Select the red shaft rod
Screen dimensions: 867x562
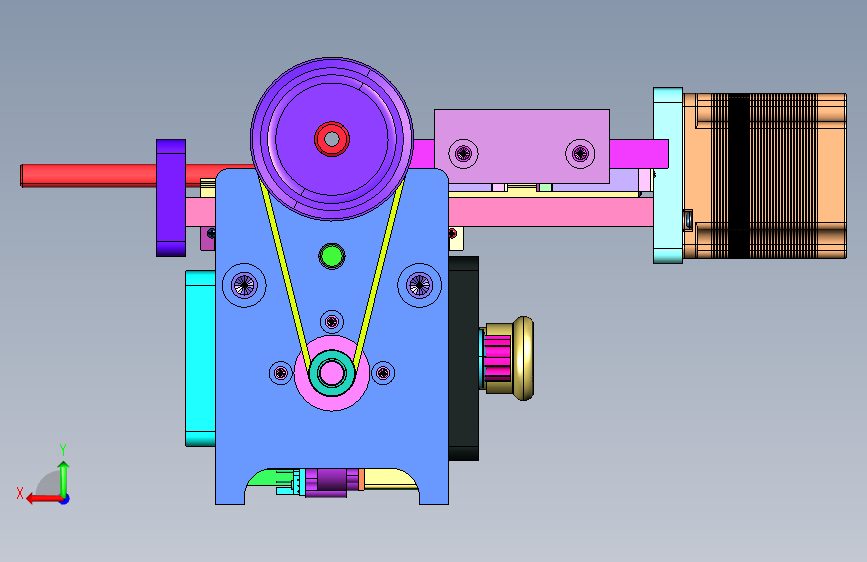click(88, 175)
